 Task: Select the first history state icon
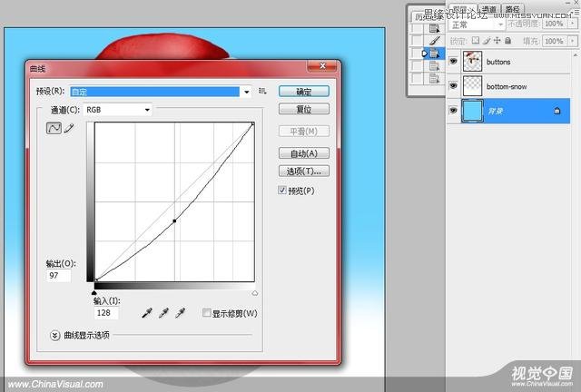click(x=434, y=28)
